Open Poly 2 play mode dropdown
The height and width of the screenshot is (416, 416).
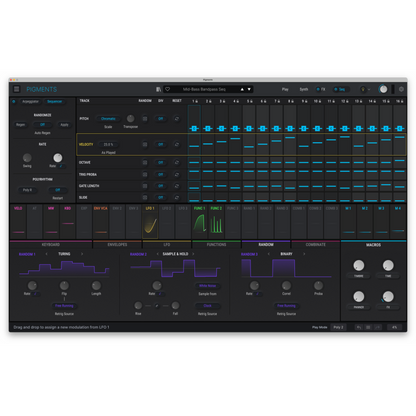pyautogui.click(x=338, y=327)
